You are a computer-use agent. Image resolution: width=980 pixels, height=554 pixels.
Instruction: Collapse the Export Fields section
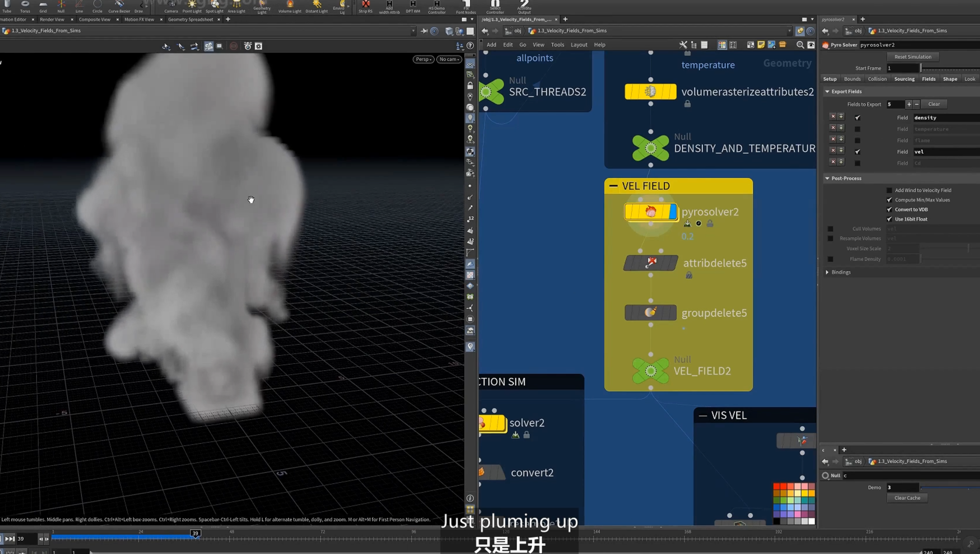click(x=827, y=92)
